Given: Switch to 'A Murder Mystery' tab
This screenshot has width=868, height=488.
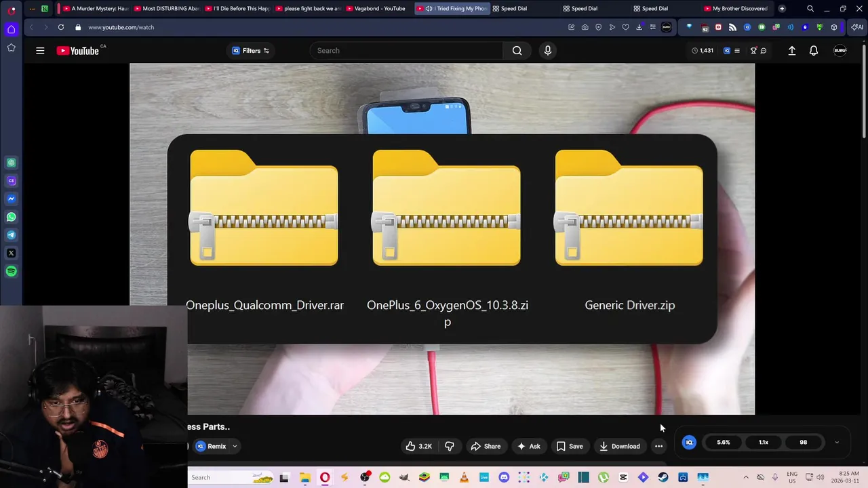Looking at the screenshot, I should (95, 9).
